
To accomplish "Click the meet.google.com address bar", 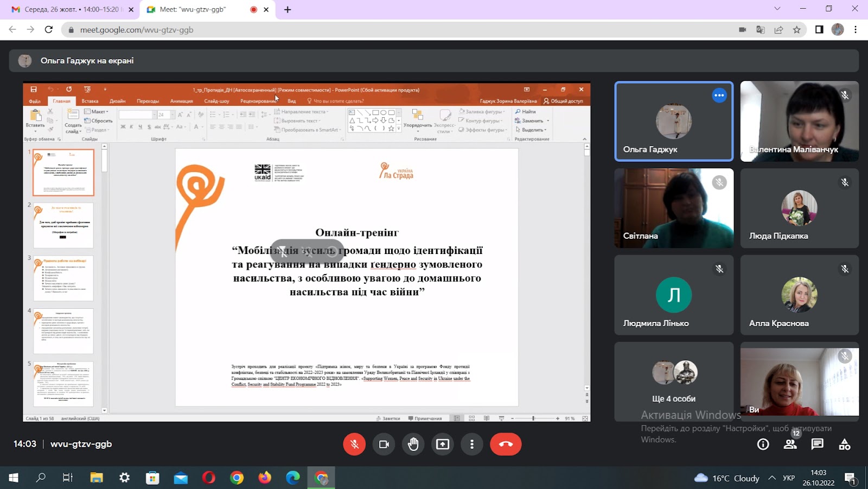I will tap(401, 30).
